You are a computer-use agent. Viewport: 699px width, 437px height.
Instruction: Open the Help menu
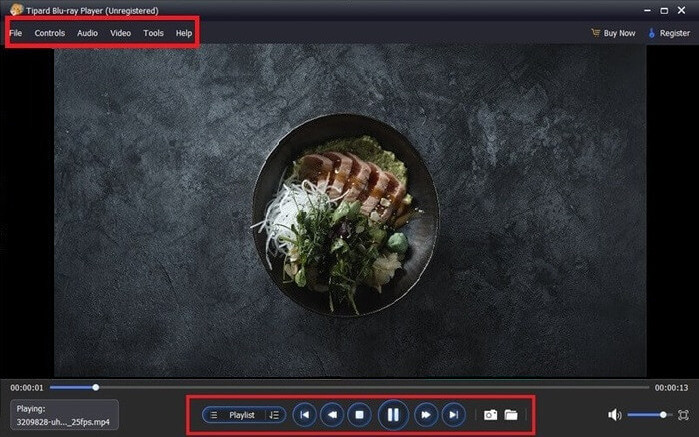pos(184,33)
